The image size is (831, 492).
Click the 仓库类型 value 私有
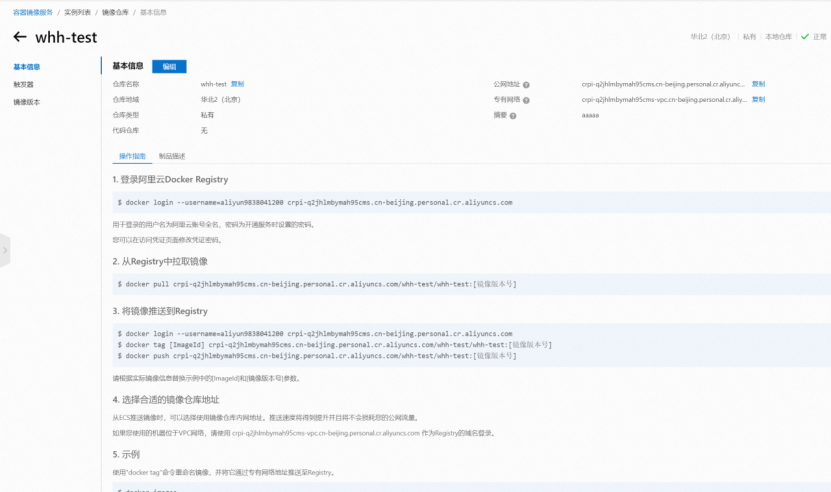click(207, 115)
